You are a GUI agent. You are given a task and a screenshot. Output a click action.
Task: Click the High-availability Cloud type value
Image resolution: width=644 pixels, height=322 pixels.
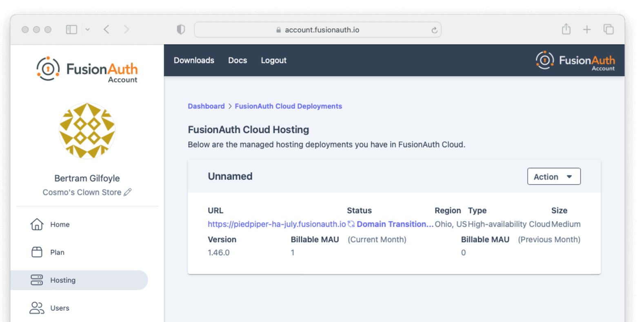(509, 224)
